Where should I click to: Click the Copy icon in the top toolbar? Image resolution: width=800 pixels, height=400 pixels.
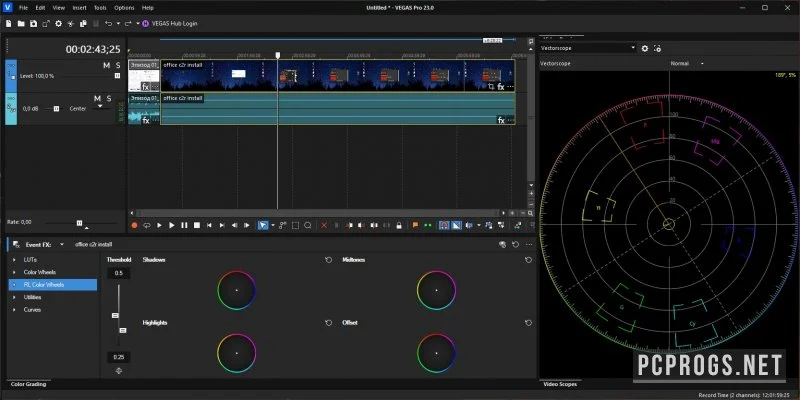click(83, 23)
